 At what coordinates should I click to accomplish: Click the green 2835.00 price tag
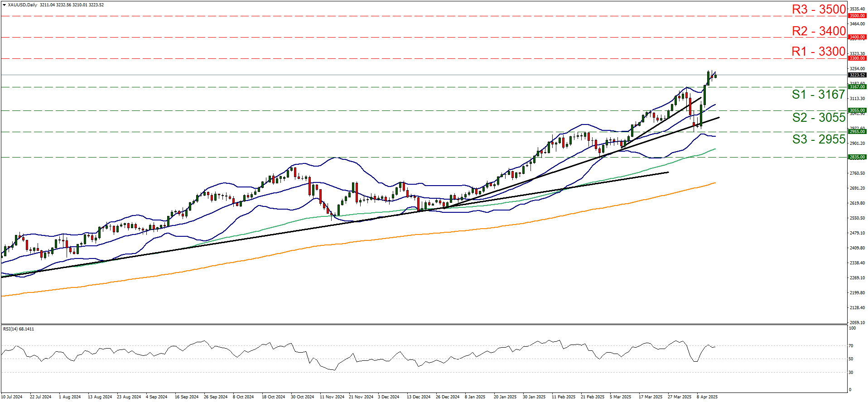tap(857, 157)
